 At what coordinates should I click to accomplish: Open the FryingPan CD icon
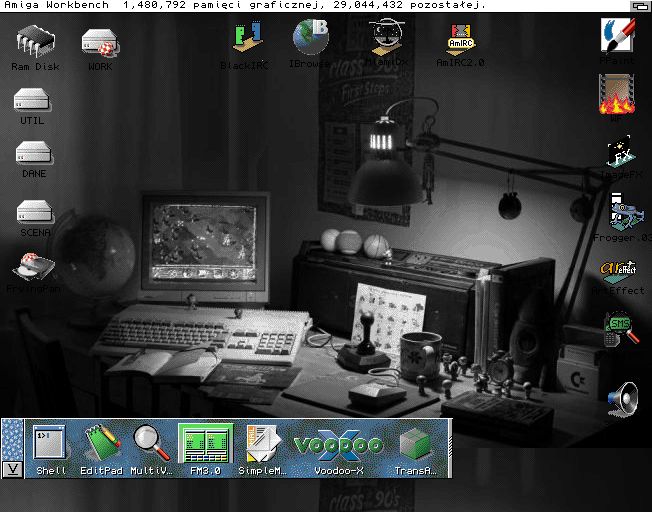(x=34, y=267)
